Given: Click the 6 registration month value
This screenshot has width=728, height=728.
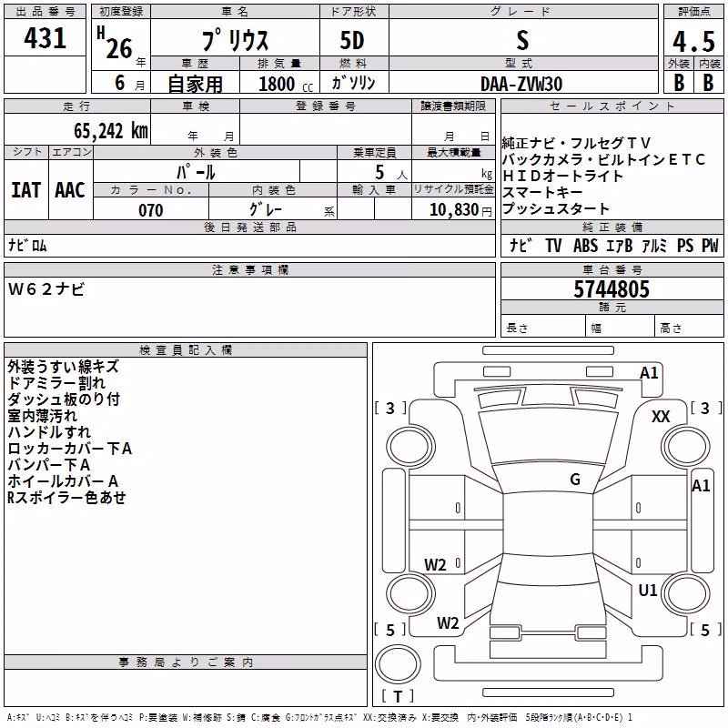Looking at the screenshot, I should tap(120, 83).
